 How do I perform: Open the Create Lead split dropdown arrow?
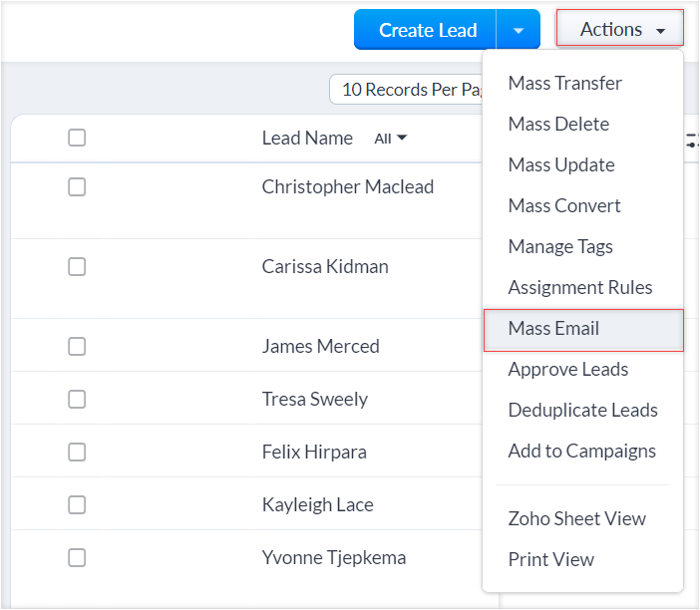click(519, 30)
